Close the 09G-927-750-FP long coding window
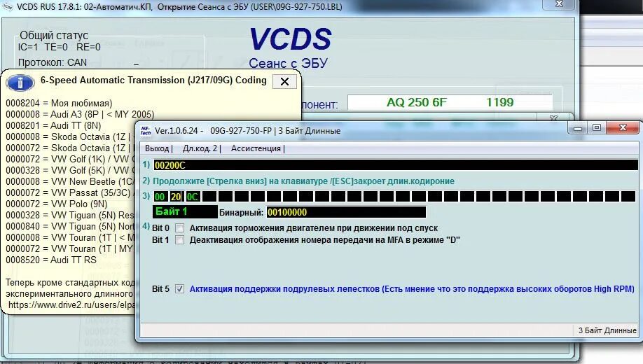 coord(623,127)
